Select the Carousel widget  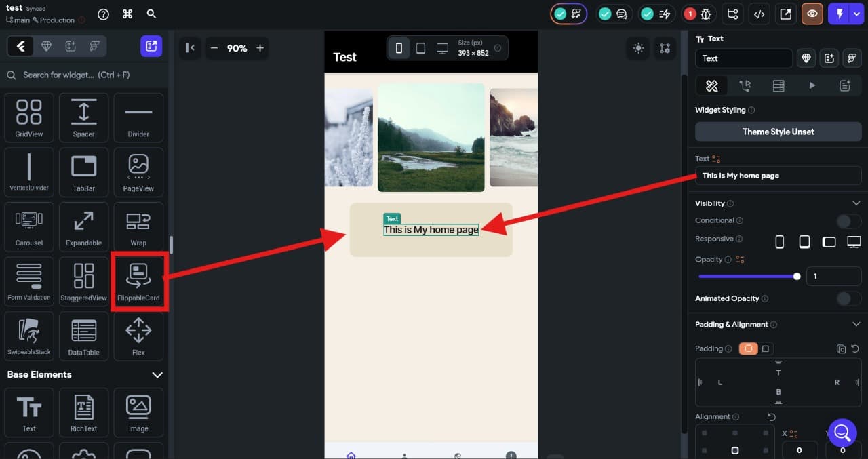pos(28,226)
